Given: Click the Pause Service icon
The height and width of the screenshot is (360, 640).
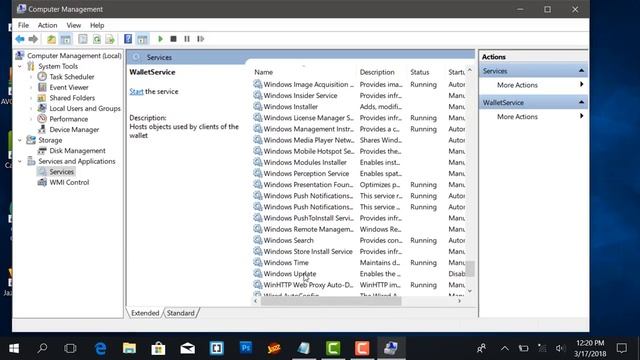Looking at the screenshot, I should 187,39.
